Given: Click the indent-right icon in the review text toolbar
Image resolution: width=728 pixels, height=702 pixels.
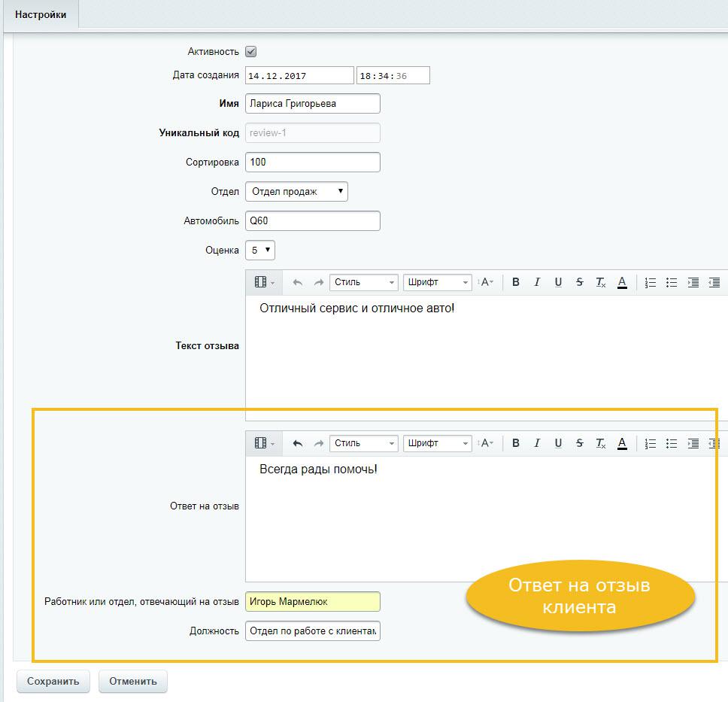Looking at the screenshot, I should 693,282.
